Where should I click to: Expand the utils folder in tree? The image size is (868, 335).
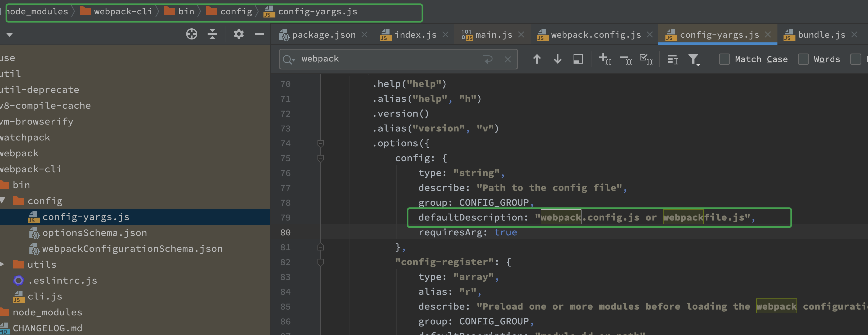pyautogui.click(x=3, y=264)
